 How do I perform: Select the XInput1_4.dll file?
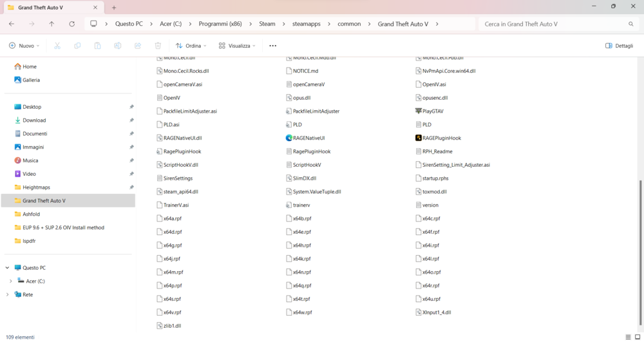(x=433, y=312)
